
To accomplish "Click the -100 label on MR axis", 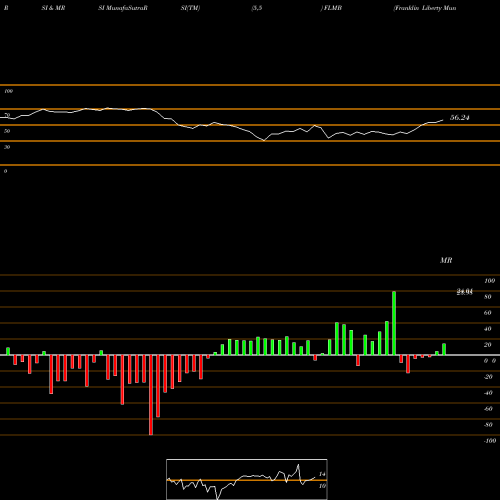I will [490, 441].
